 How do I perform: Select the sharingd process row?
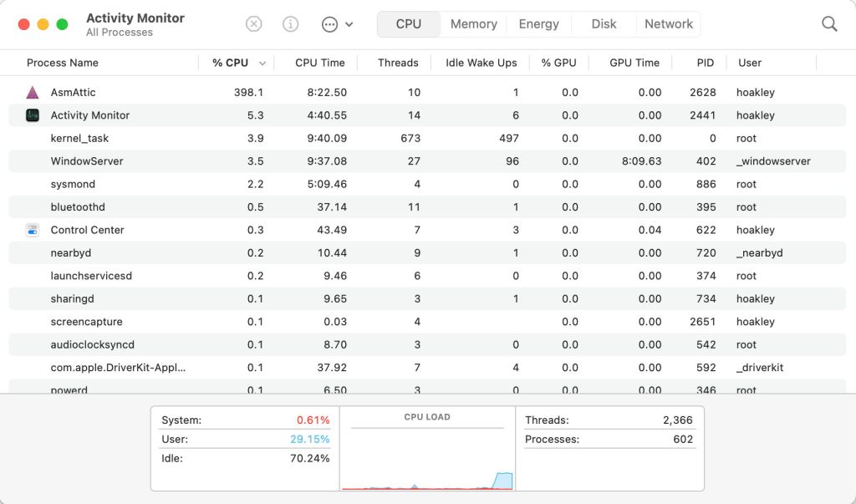pos(427,298)
